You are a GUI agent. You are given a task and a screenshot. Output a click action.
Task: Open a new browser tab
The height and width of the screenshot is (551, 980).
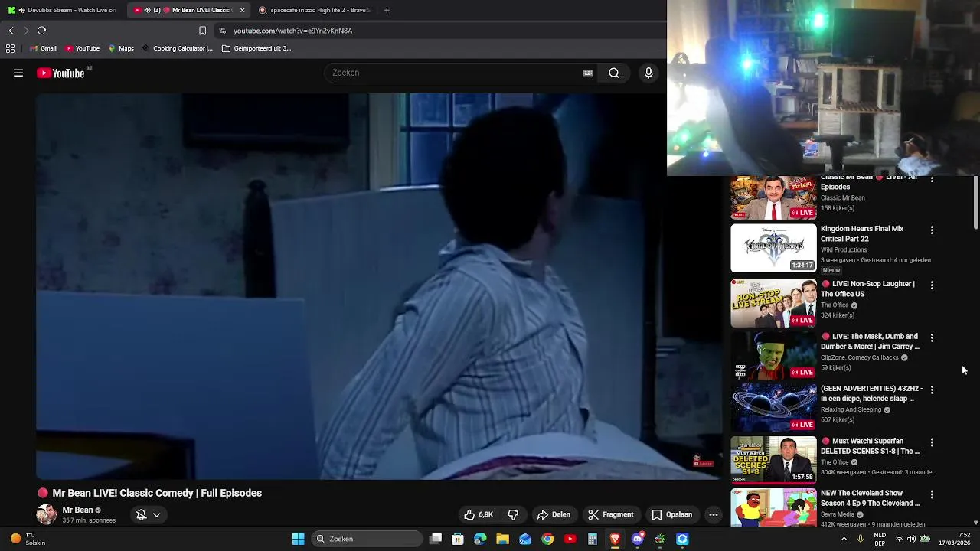coord(387,10)
